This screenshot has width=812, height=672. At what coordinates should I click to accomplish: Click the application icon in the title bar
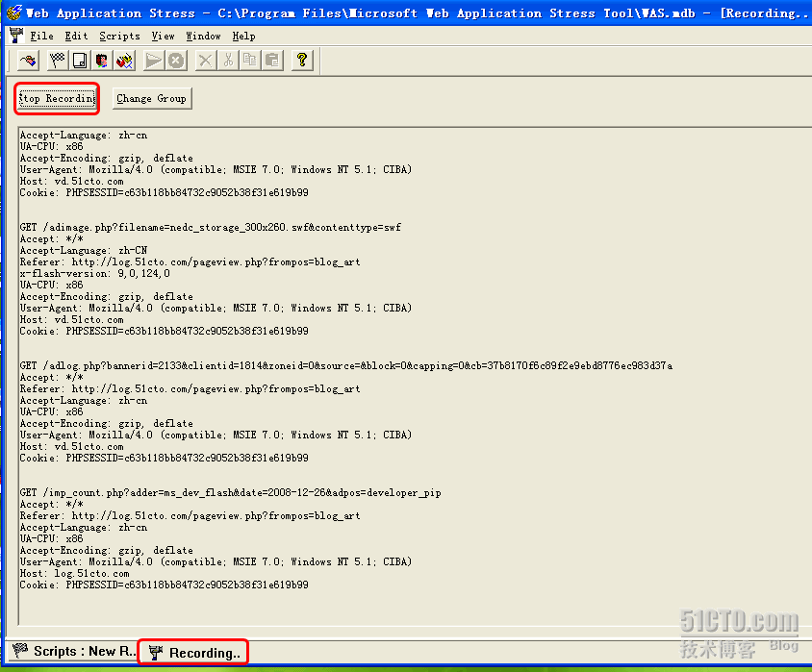14,12
